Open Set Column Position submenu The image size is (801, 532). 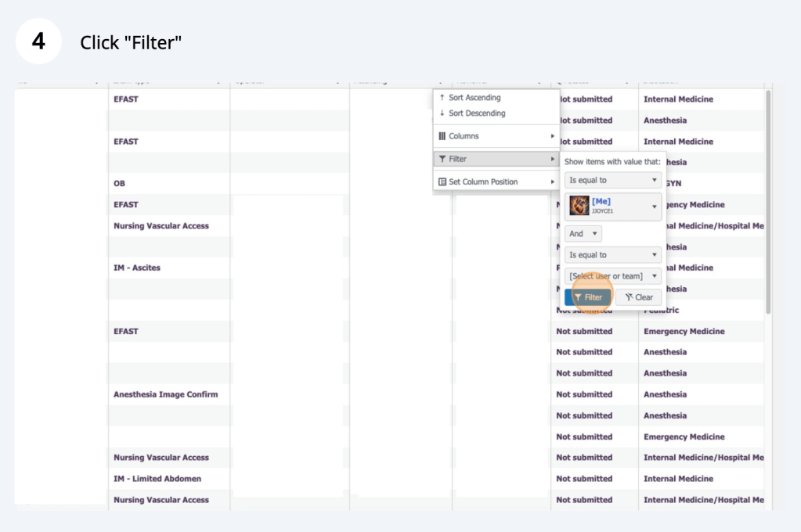(496, 182)
